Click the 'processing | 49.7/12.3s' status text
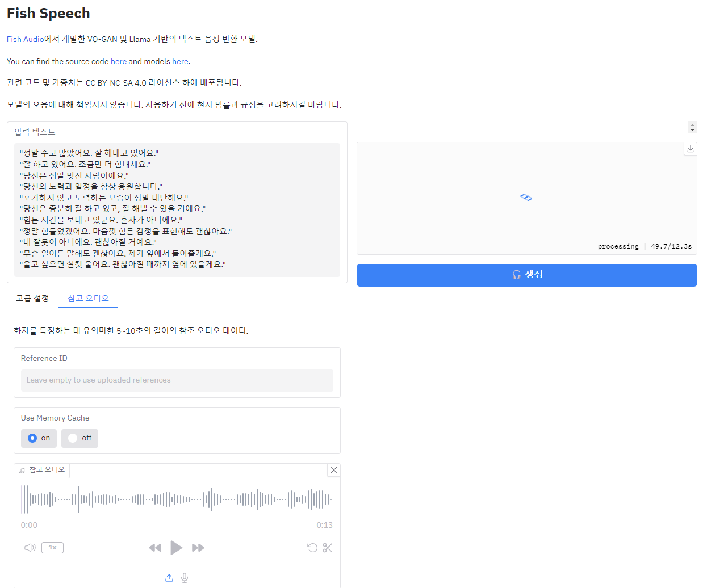Screen dimensions: 703x588 [645, 246]
